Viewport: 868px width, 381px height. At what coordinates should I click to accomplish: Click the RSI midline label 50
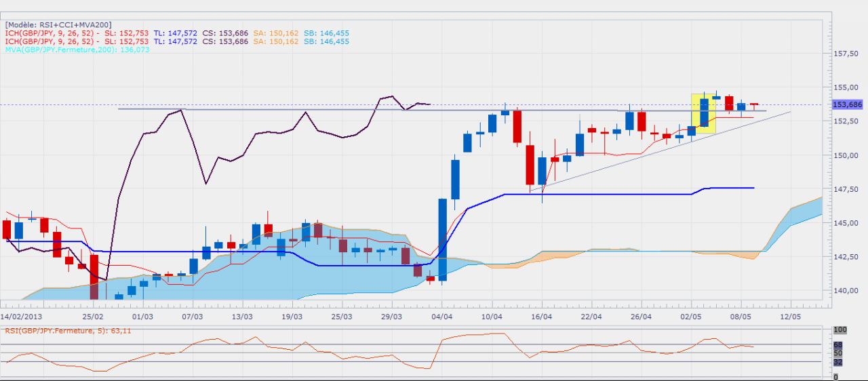(837, 353)
